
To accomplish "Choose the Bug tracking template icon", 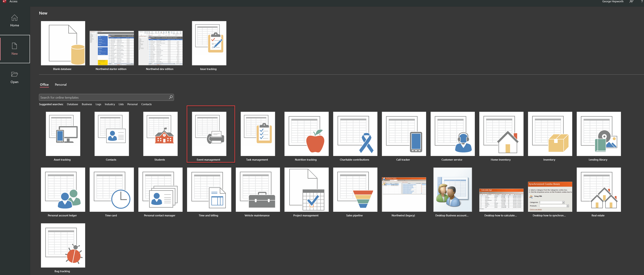I will pos(63,245).
